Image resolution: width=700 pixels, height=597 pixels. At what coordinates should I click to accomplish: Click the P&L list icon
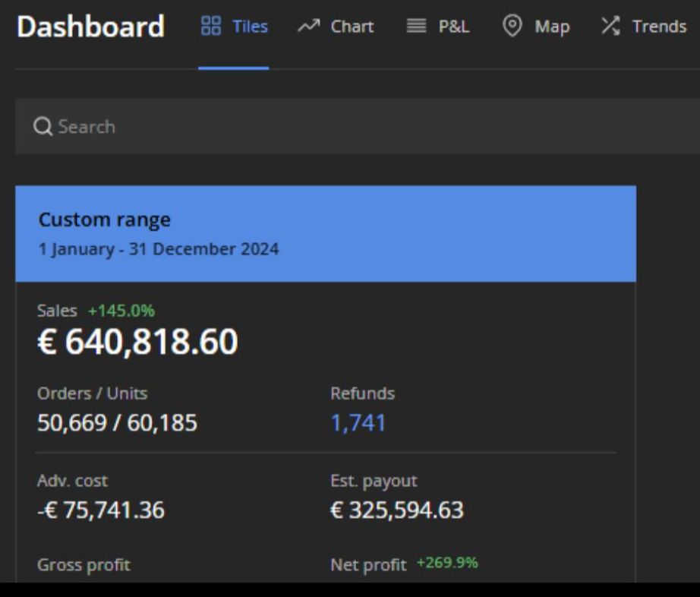pyautogui.click(x=416, y=26)
